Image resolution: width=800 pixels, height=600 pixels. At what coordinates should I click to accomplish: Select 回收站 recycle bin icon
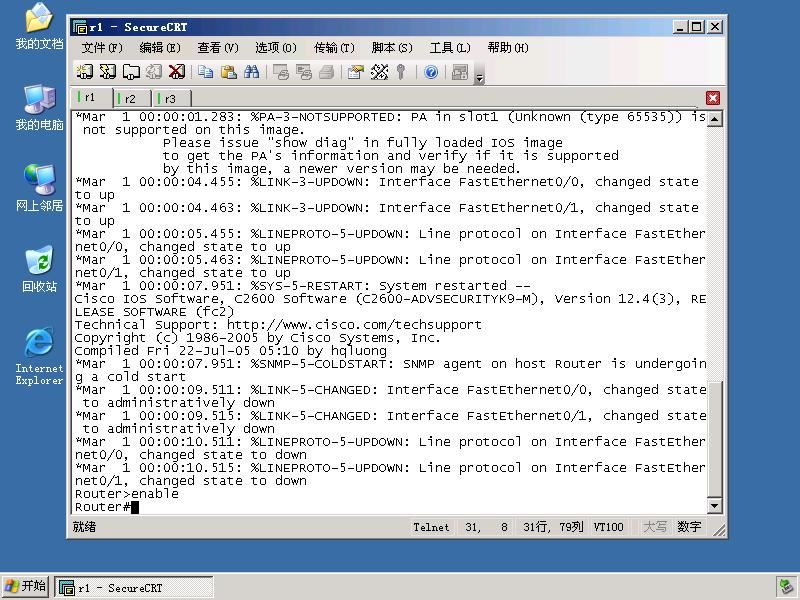(x=39, y=269)
